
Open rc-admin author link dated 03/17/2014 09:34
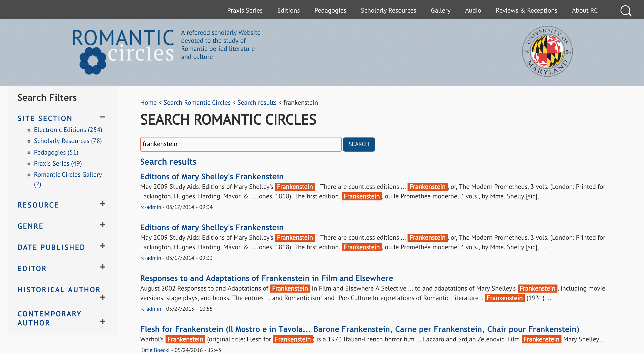[151, 207]
